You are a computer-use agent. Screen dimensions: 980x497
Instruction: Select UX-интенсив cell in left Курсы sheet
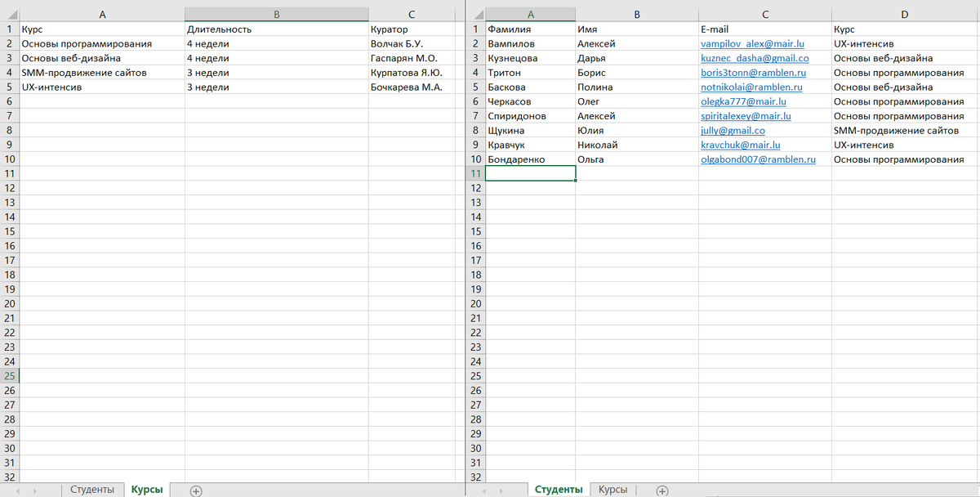[102, 87]
